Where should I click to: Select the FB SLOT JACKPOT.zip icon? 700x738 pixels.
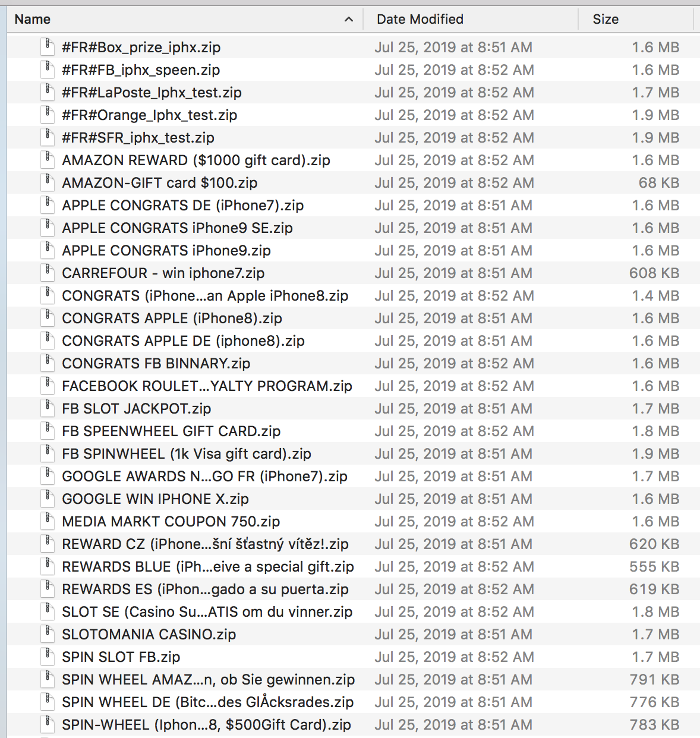click(x=47, y=408)
